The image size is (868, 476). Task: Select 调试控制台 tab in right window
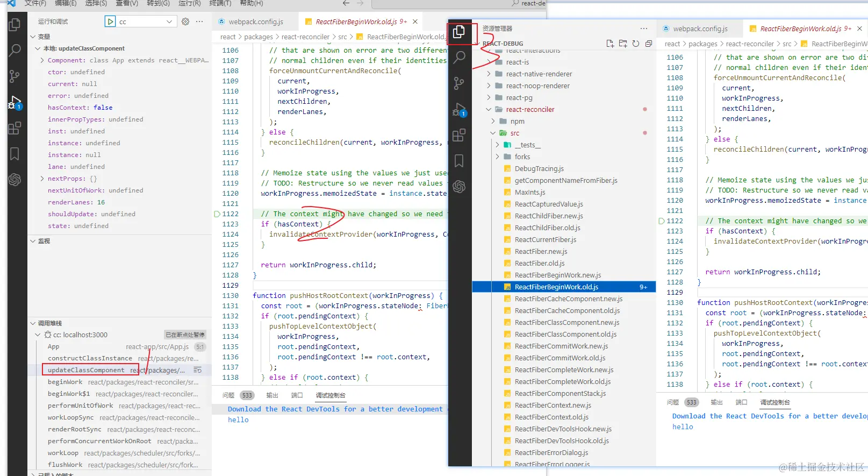click(x=775, y=402)
